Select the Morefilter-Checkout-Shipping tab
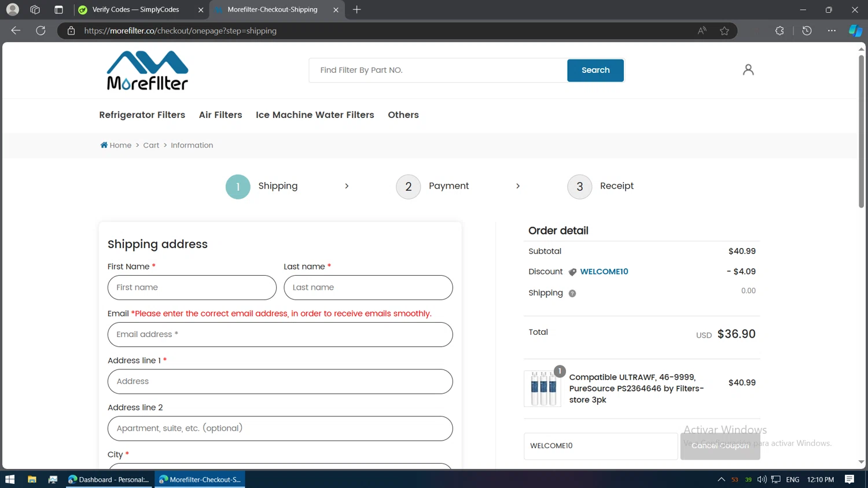The height and width of the screenshot is (488, 868). click(x=277, y=10)
